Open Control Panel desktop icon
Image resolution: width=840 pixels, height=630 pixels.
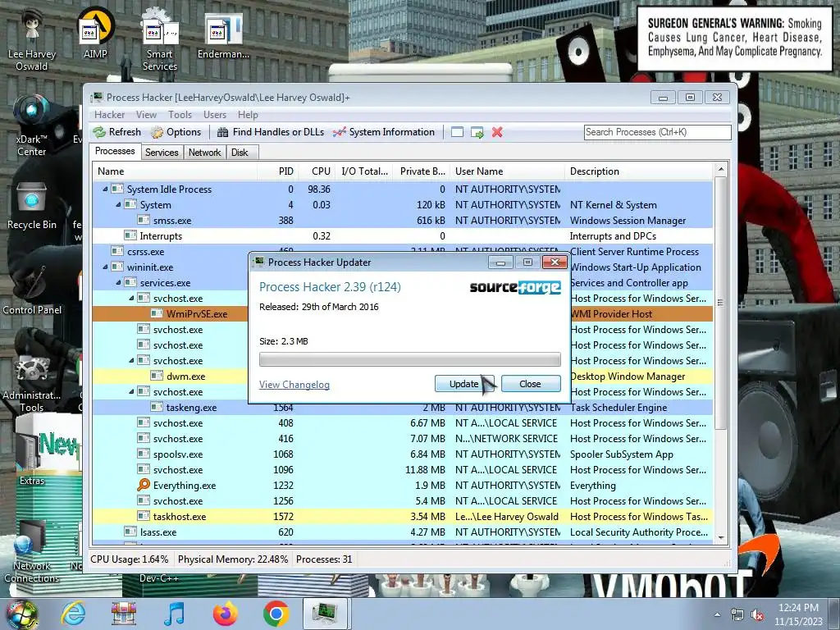(x=32, y=290)
